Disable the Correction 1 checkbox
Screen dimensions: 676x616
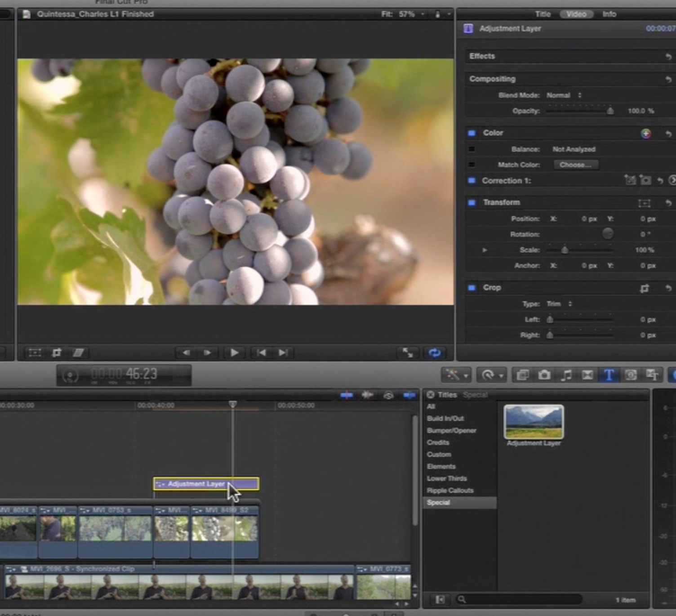471,181
